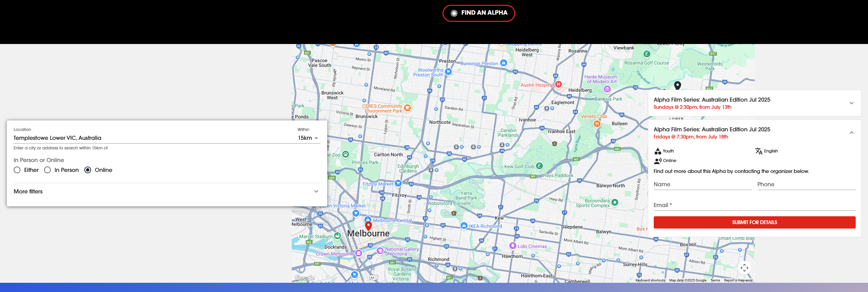Click the Veneto Club restaurant icon
Viewport: 868px width, 292px height.
pos(597,124)
